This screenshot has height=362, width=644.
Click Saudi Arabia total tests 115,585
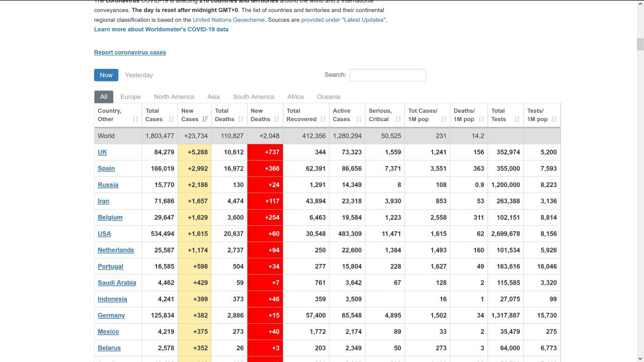(x=506, y=283)
